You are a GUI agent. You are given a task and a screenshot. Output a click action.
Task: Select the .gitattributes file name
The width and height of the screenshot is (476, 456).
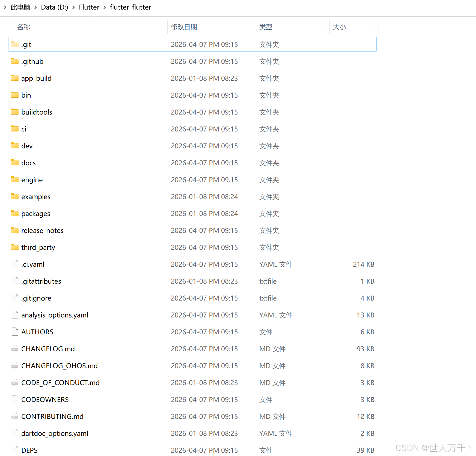click(41, 281)
